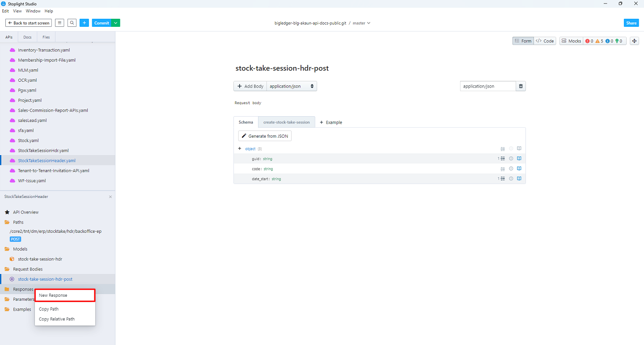
Task: Toggle the Mocks server button
Action: pos(571,41)
